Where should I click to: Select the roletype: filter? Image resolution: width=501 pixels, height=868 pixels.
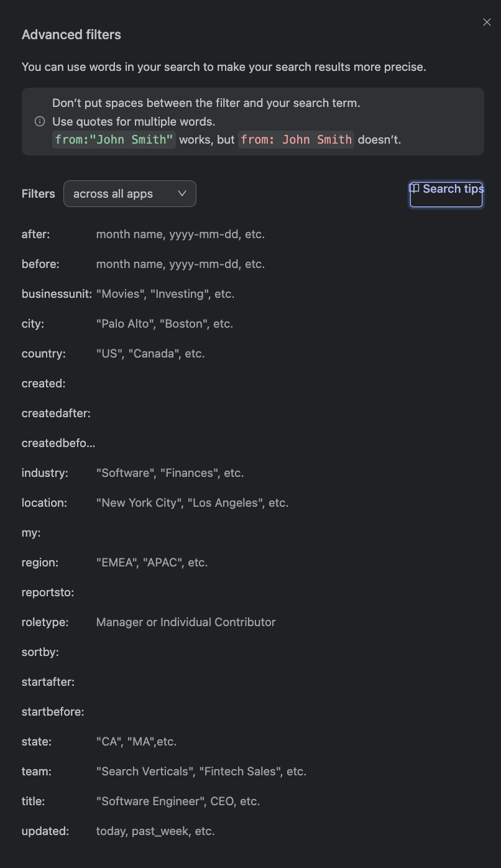(45, 622)
